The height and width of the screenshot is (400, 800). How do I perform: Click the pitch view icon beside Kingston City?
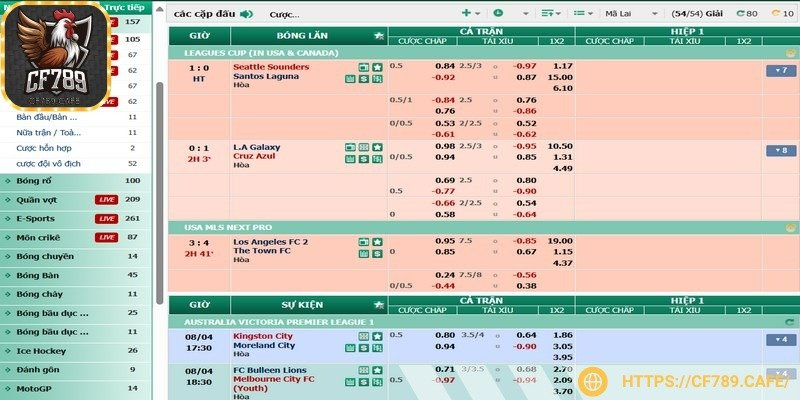click(364, 336)
